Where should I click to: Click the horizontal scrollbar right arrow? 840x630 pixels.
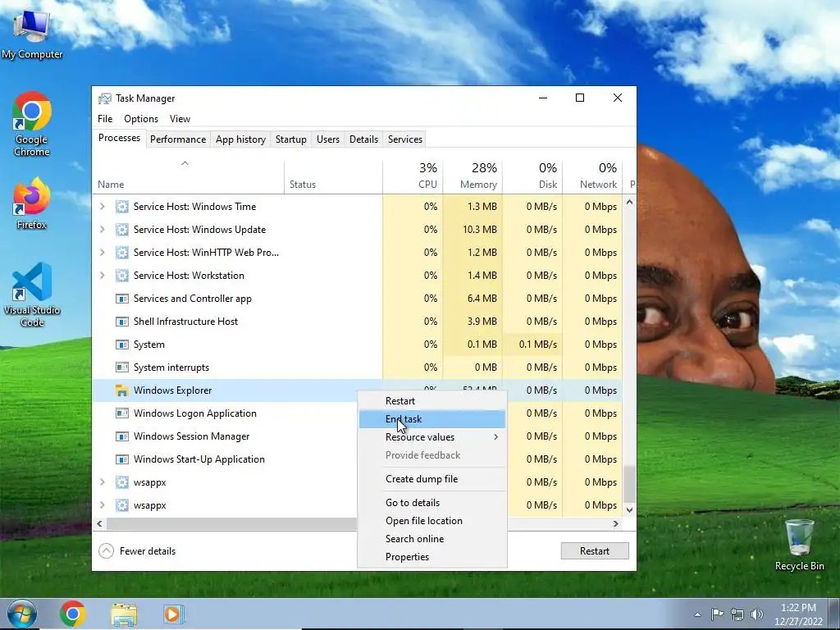(x=615, y=523)
